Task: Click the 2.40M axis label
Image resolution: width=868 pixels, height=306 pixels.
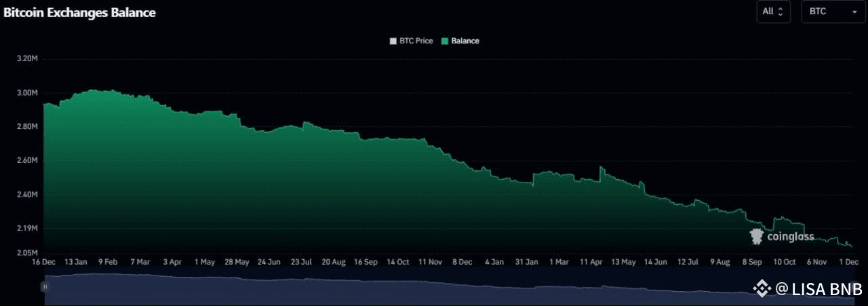Action: point(26,195)
